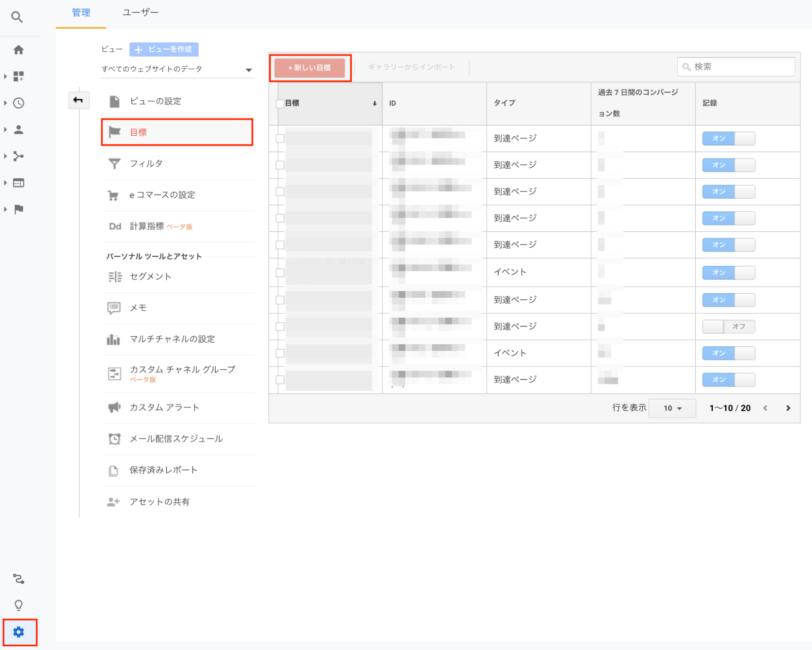Turn on the recording switch that is off
The height and width of the screenshot is (650, 812).
click(x=728, y=327)
